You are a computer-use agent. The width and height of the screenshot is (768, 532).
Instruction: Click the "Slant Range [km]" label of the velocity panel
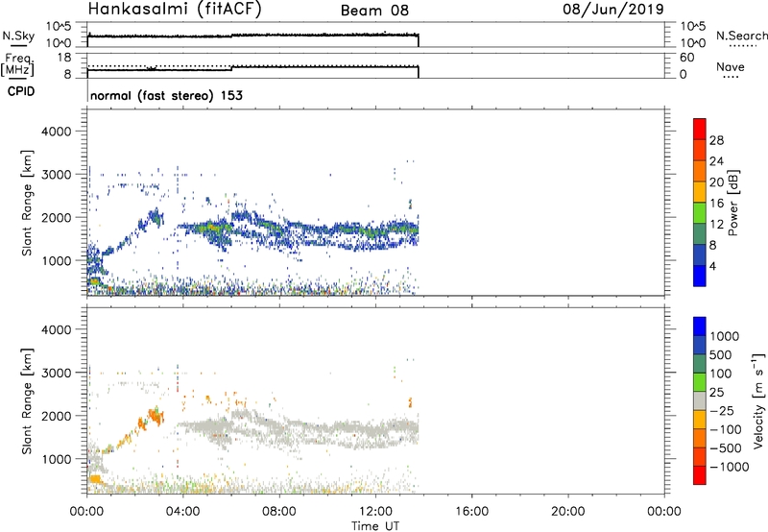27,401
